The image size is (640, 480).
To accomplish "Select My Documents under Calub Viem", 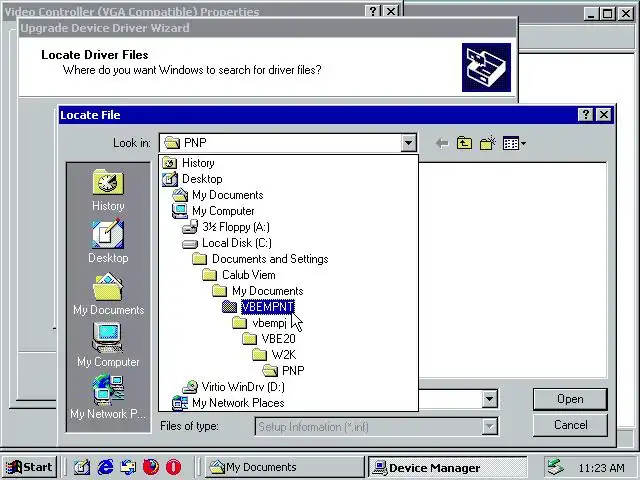I will coord(267,291).
